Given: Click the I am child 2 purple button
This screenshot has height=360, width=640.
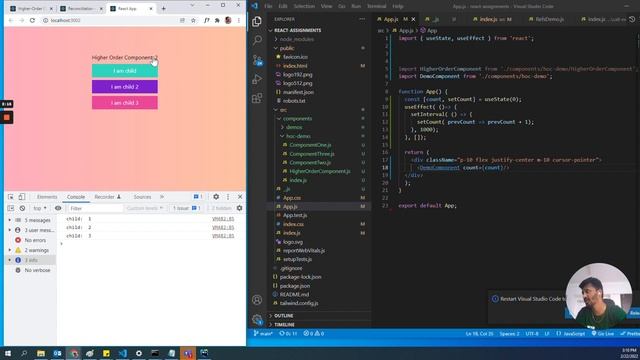Looking at the screenshot, I should (x=124, y=87).
